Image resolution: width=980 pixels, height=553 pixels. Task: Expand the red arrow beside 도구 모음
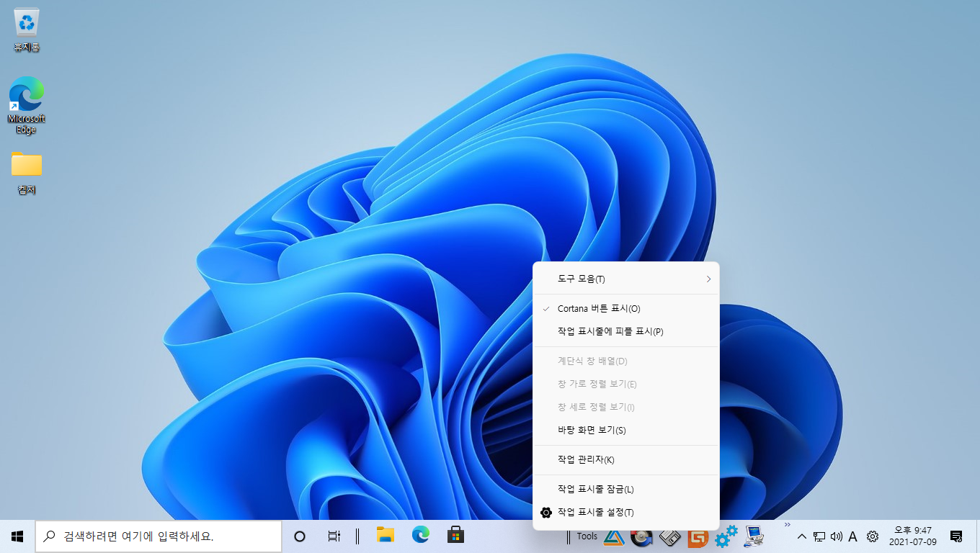click(x=708, y=279)
